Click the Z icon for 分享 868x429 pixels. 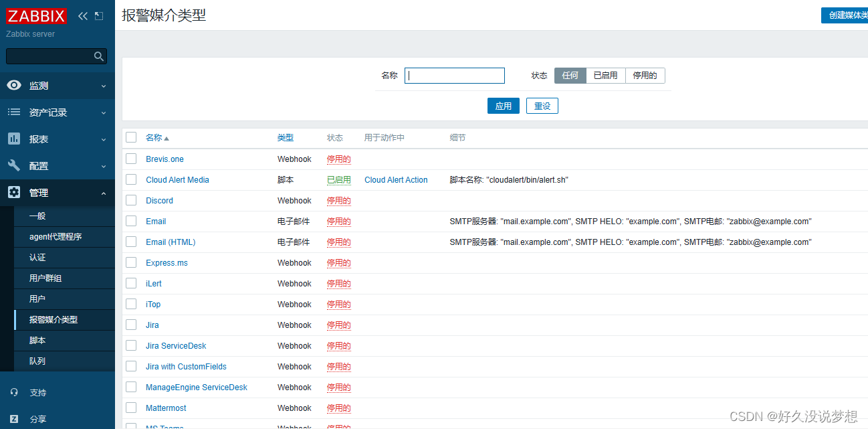click(x=14, y=420)
